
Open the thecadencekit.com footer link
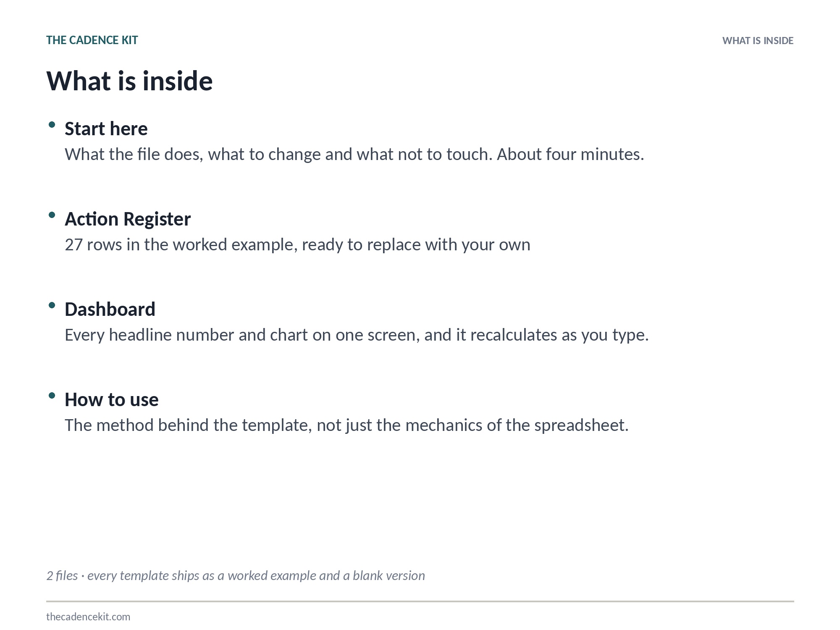88,617
